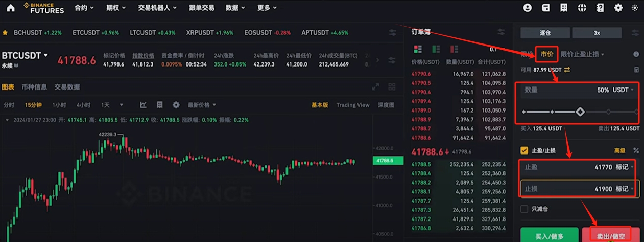The height and width of the screenshot is (242, 644).
Task: Open the 限价止盈止损 order type dropdown
Action: point(582,54)
